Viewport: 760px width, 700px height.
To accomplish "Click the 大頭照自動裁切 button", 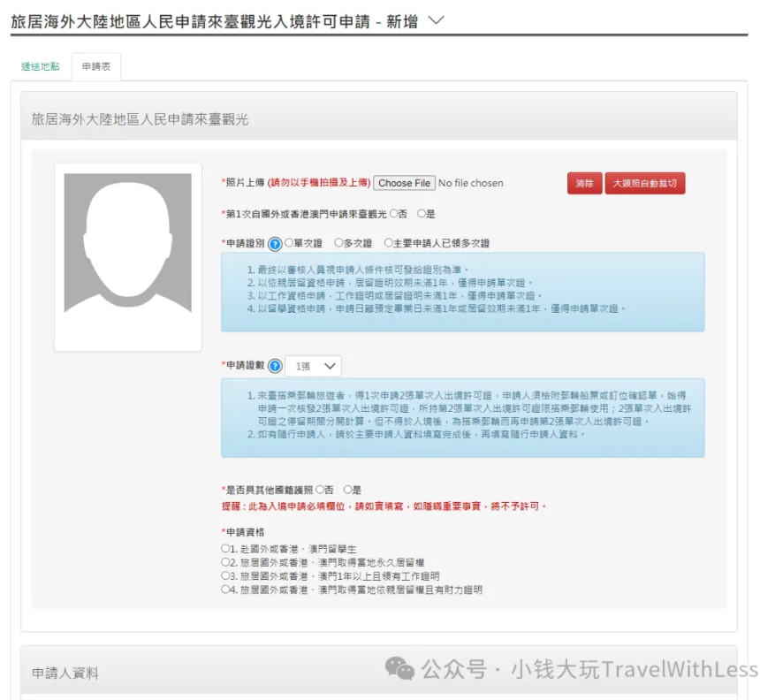I will pyautogui.click(x=645, y=183).
